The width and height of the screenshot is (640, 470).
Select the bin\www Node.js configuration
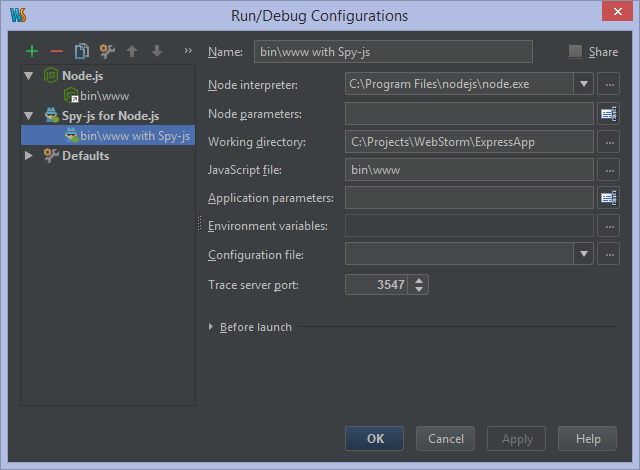(x=104, y=96)
